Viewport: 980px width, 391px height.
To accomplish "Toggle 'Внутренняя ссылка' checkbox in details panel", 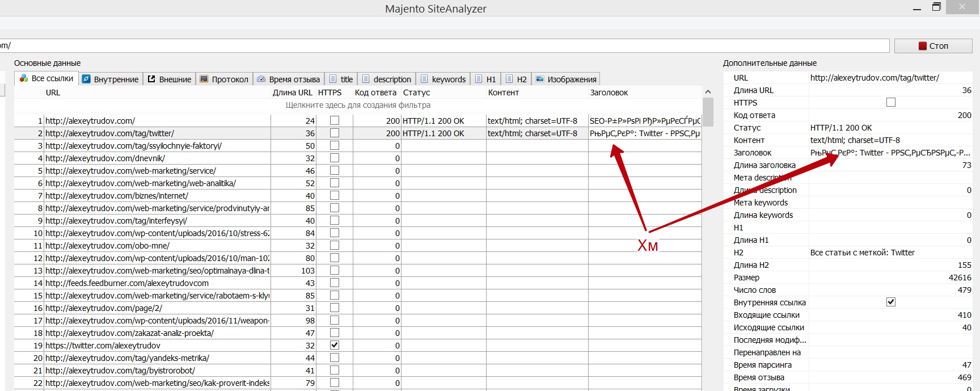I will pos(891,302).
